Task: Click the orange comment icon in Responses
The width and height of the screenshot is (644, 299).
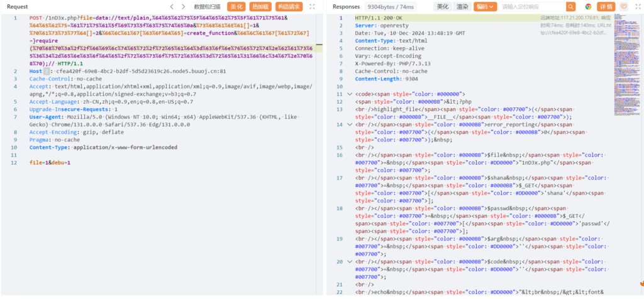Action: pos(623,6)
